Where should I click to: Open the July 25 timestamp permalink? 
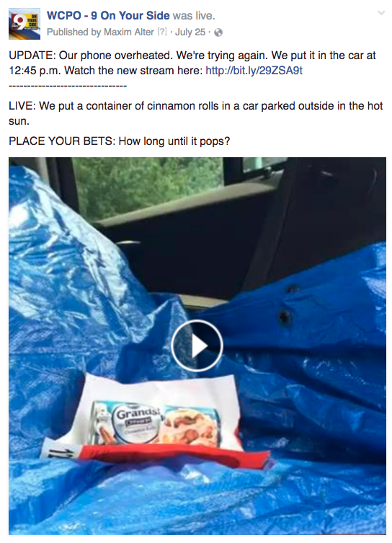coord(190,32)
